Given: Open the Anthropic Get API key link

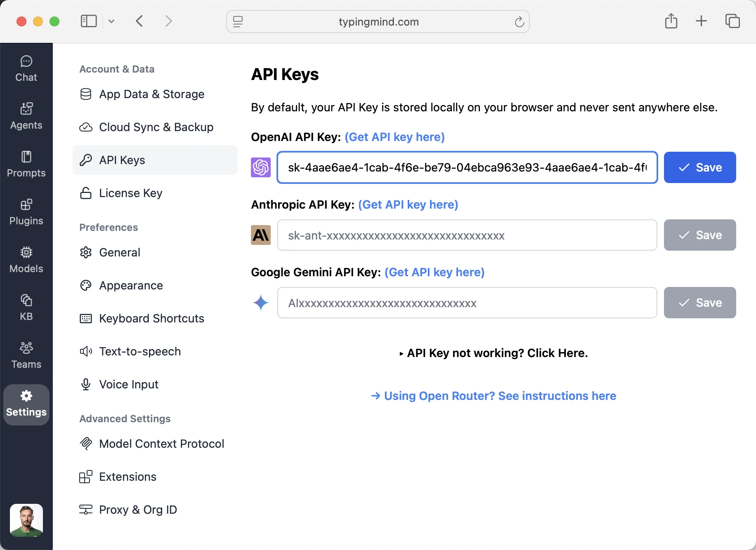Looking at the screenshot, I should click(408, 204).
